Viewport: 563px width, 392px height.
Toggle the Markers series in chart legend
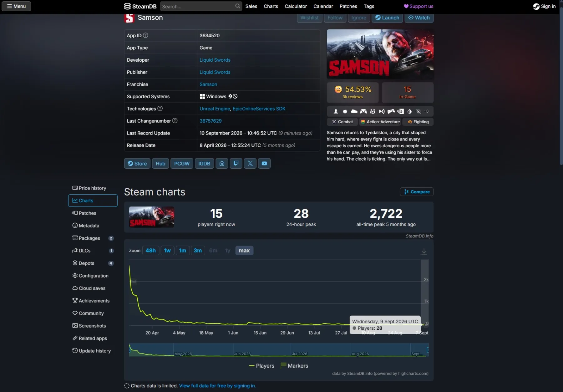tap(294, 366)
